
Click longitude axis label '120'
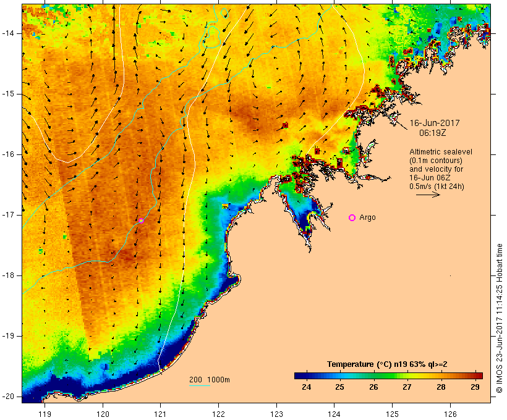(103, 414)
